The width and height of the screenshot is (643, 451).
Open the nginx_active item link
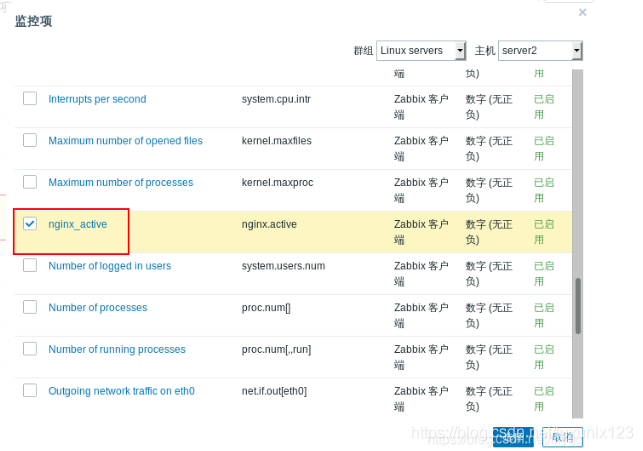[77, 224]
